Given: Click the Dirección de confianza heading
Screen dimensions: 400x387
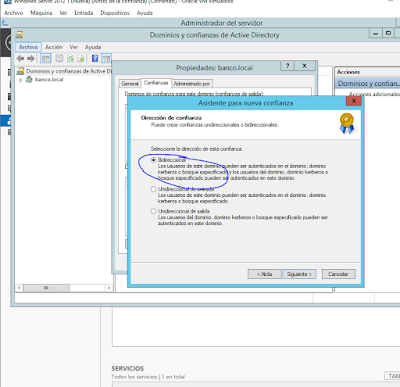Looking at the screenshot, I should 171,118.
